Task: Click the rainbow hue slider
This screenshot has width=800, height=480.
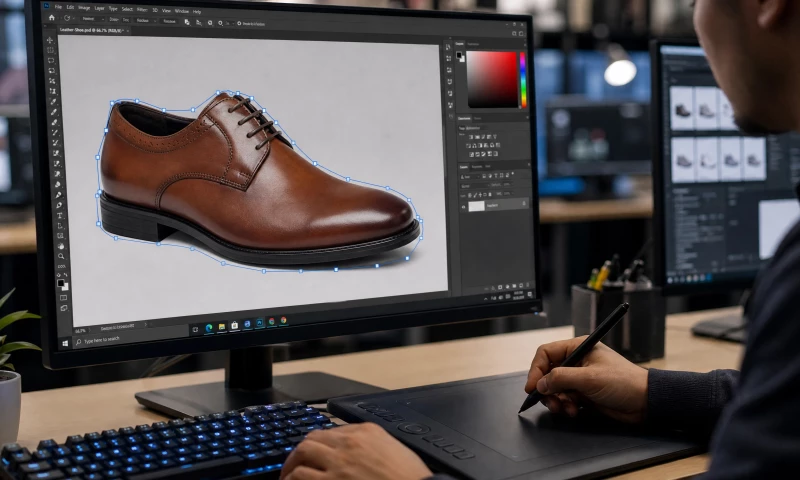Action: (523, 80)
